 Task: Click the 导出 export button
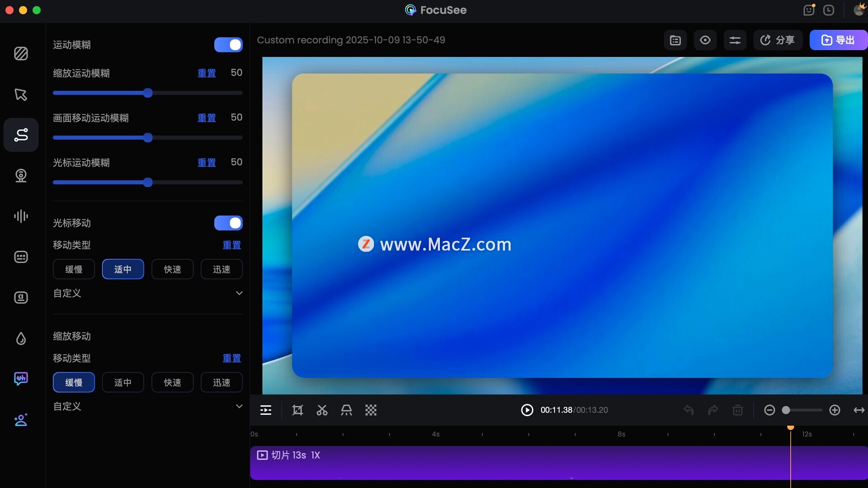coord(838,40)
